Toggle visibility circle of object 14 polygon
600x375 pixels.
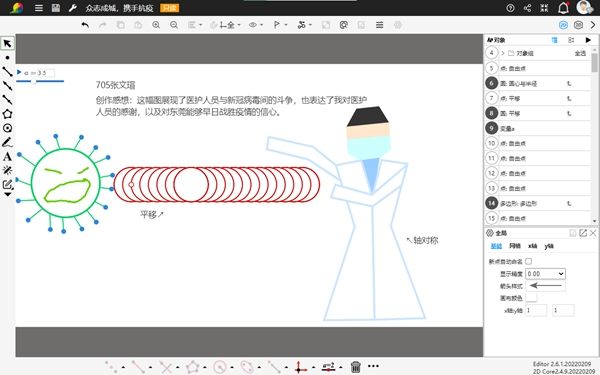tap(492, 203)
